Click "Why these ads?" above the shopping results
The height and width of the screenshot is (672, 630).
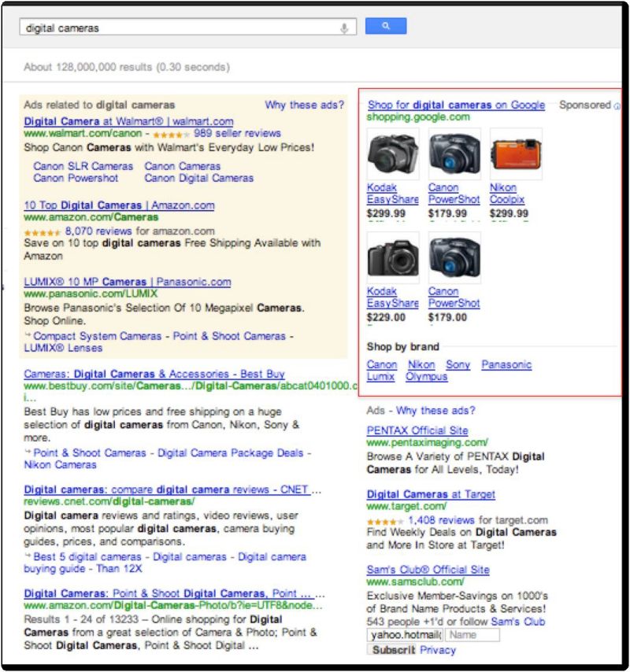click(303, 105)
